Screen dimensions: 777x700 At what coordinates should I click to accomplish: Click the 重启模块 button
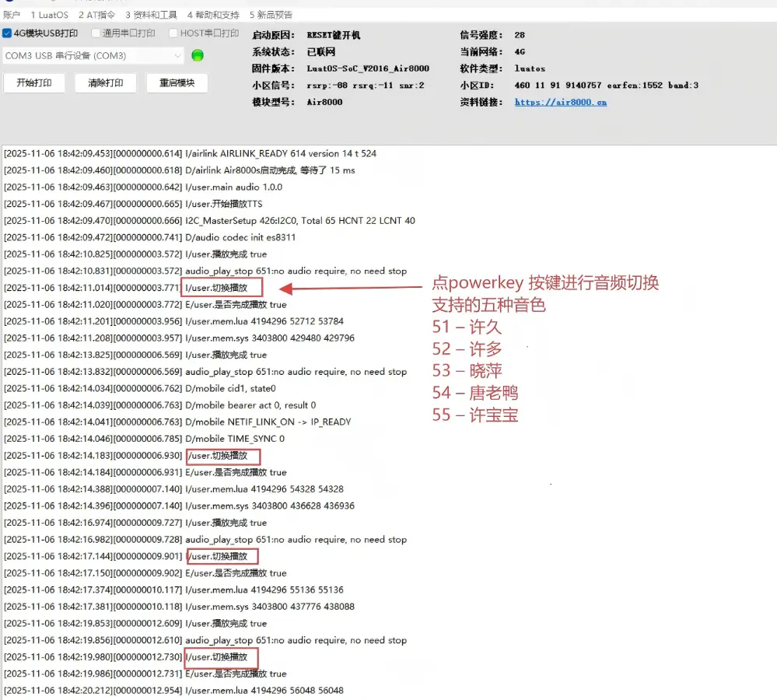coord(177,82)
